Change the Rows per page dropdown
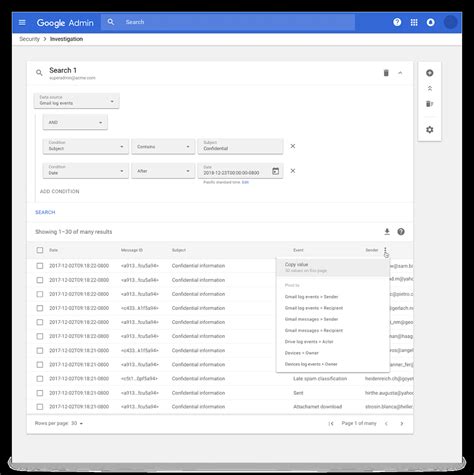The width and height of the screenshot is (474, 475). point(77,423)
